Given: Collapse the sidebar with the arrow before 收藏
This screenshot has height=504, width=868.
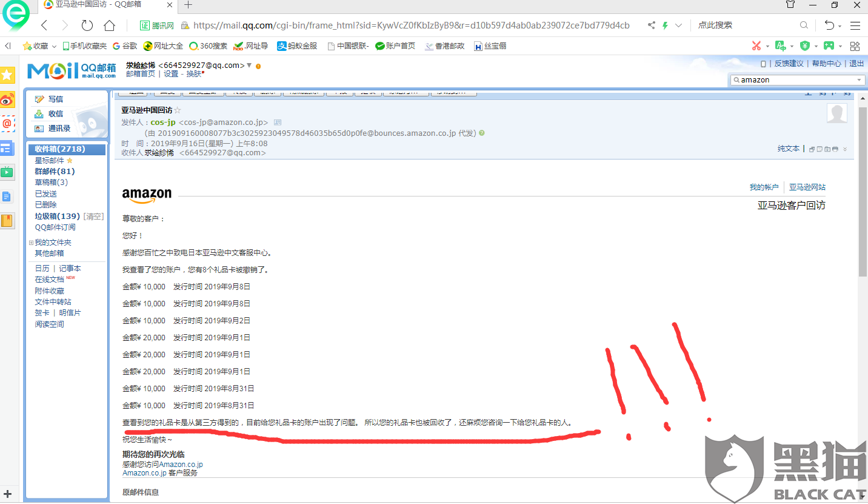Looking at the screenshot, I should (x=8, y=46).
